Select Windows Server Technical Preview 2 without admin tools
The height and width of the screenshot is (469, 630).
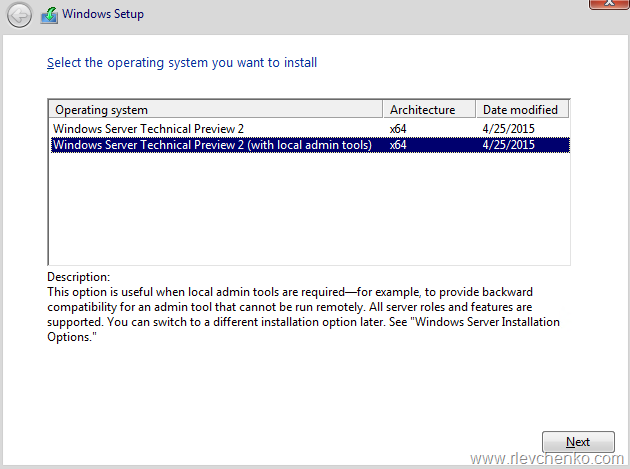click(x=148, y=128)
